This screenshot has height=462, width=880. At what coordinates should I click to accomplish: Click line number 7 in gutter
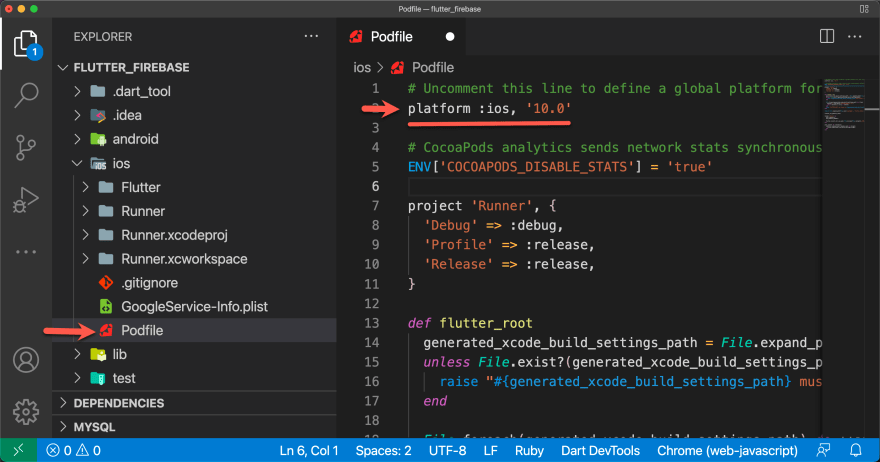coord(375,206)
